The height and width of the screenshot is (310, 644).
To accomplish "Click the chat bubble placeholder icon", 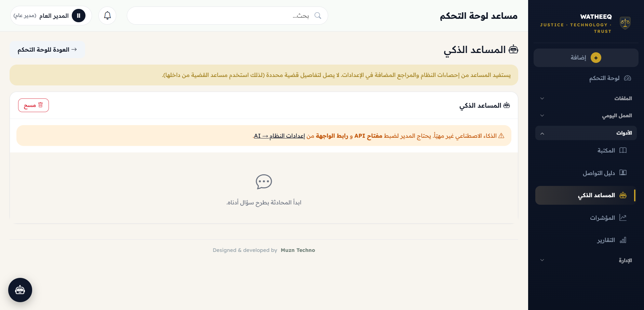I will (264, 182).
